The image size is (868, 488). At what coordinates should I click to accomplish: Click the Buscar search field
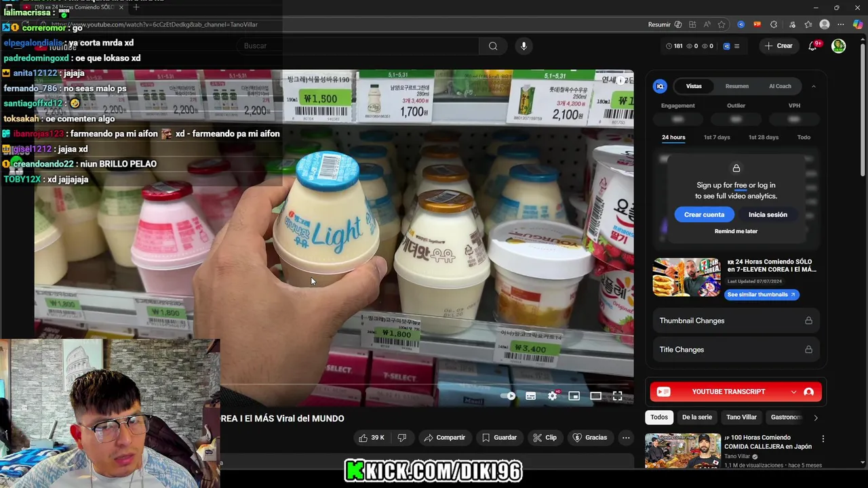pyautogui.click(x=359, y=46)
